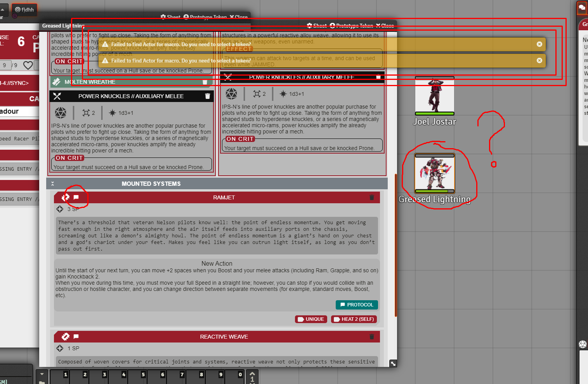Select macro hotbar slot 4
This screenshot has width=588, height=384.
[118, 377]
